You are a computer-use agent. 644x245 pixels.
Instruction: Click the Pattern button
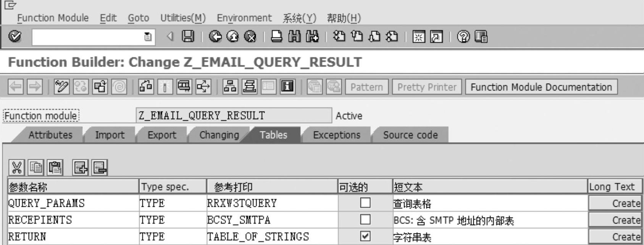point(367,87)
